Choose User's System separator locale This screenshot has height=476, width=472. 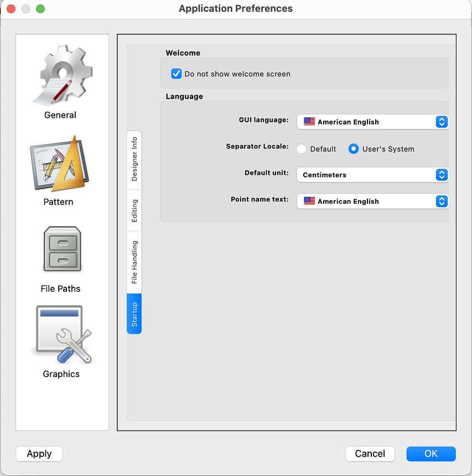click(353, 148)
